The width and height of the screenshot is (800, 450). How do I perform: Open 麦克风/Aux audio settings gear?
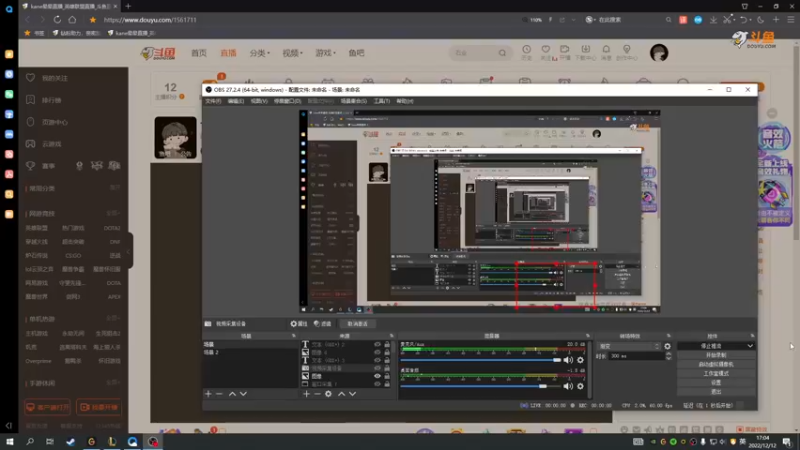580,360
